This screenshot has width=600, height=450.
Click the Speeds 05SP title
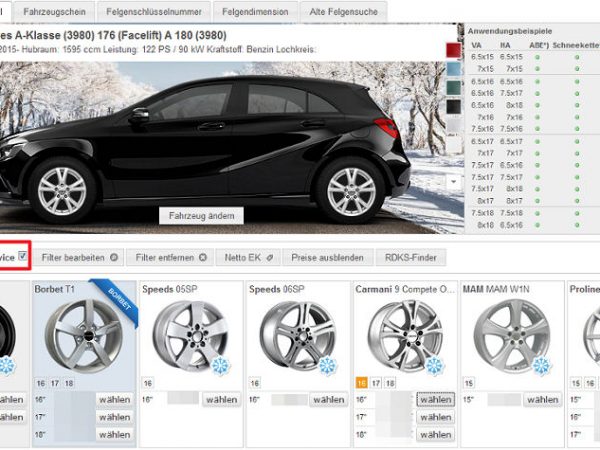coord(170,289)
